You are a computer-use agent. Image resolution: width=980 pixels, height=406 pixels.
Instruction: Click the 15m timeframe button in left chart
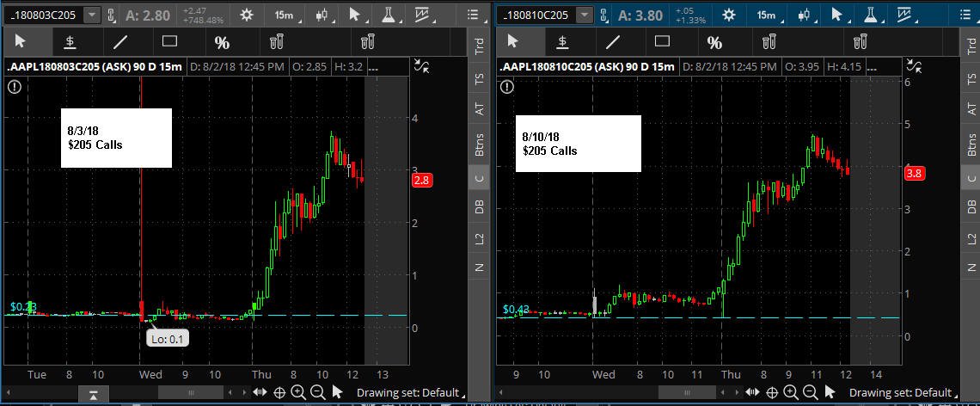285,15
